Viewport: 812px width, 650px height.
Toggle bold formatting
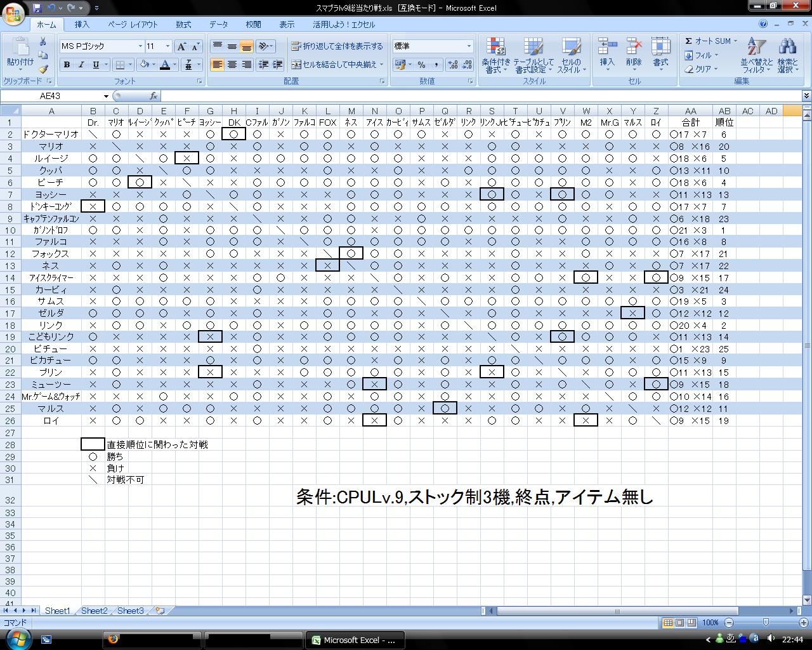pos(67,65)
